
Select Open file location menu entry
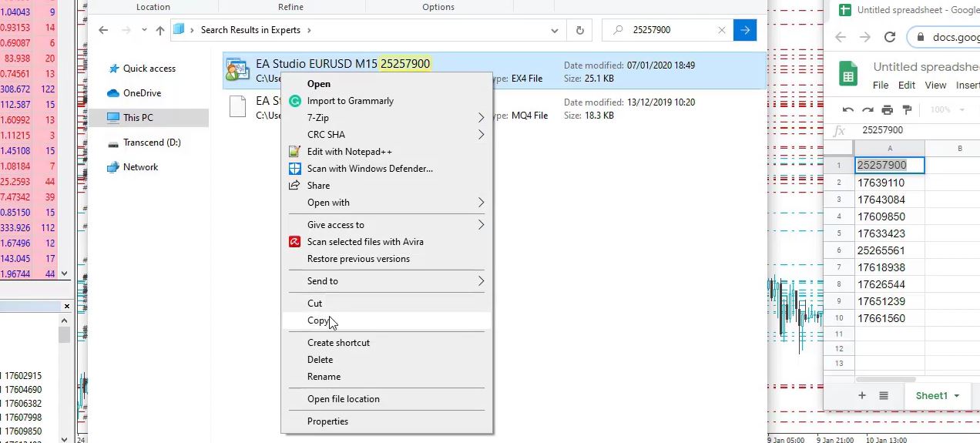coord(344,399)
